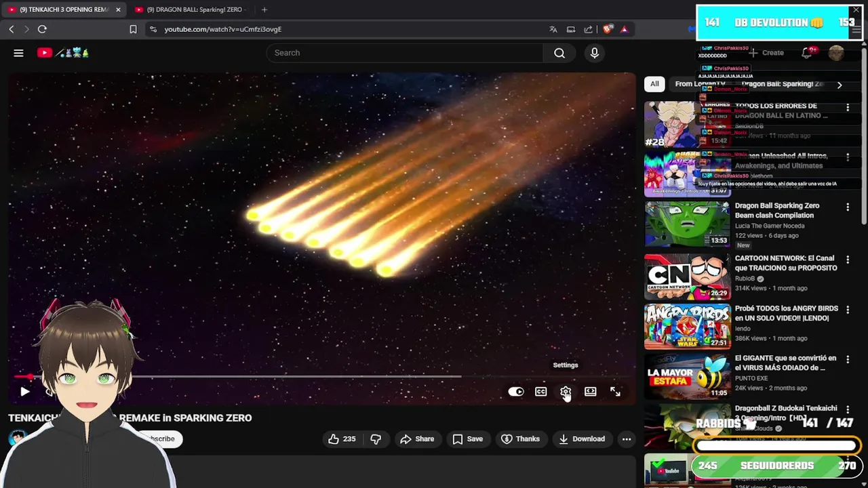Click Lucia The Gamer Noceda channel
The height and width of the screenshot is (488, 868).
(x=770, y=226)
